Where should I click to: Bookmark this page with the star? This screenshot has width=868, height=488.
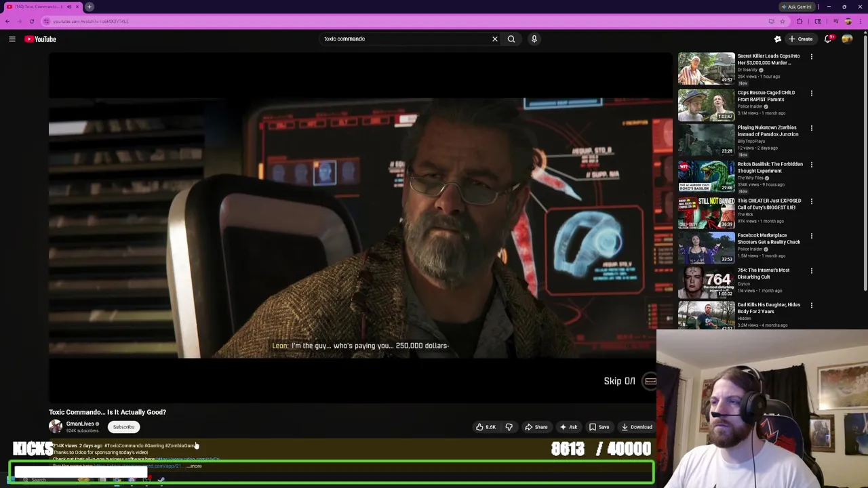782,21
